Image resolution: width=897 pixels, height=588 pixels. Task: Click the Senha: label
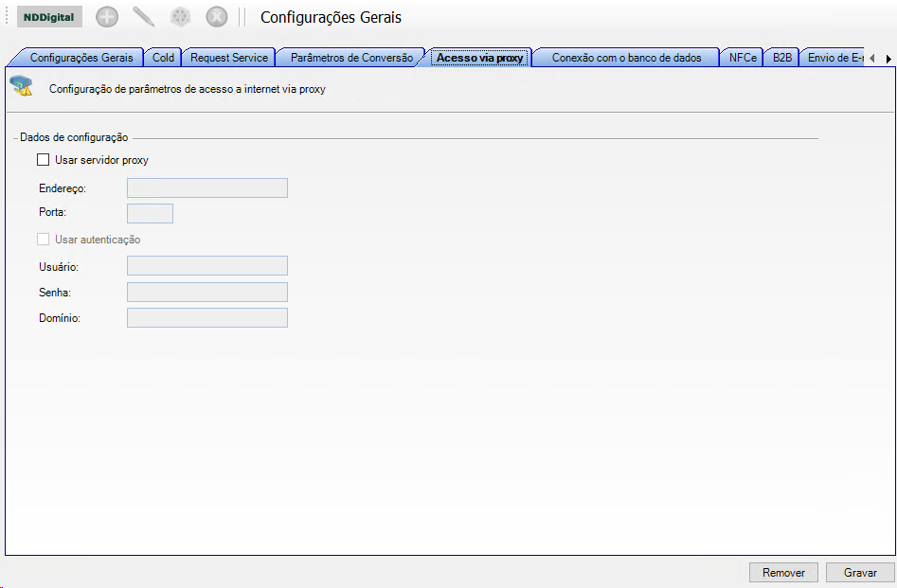point(55,293)
